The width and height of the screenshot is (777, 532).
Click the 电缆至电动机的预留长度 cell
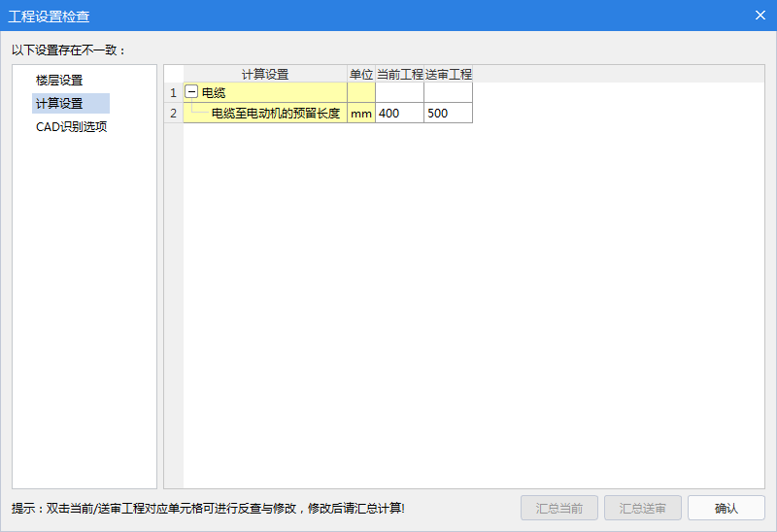275,114
